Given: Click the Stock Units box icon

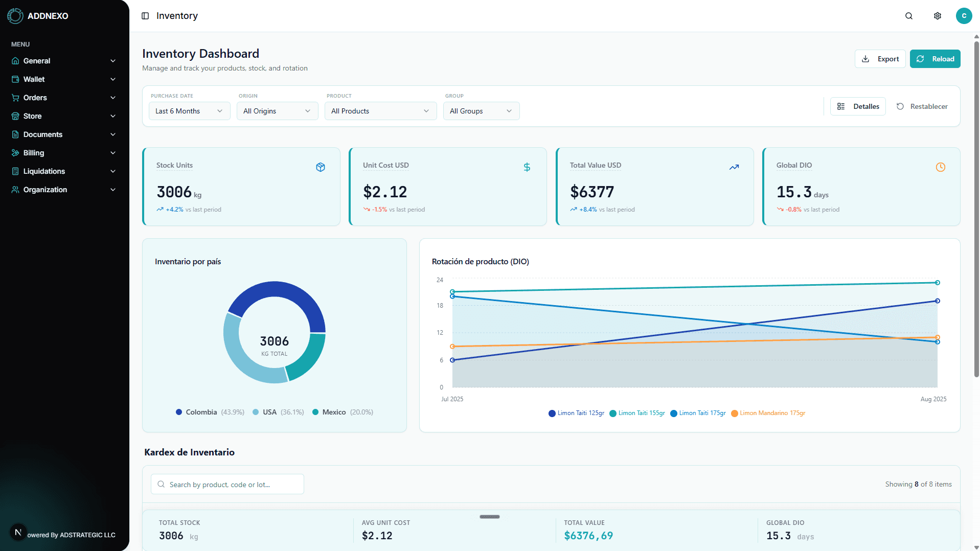Looking at the screenshot, I should 321,167.
